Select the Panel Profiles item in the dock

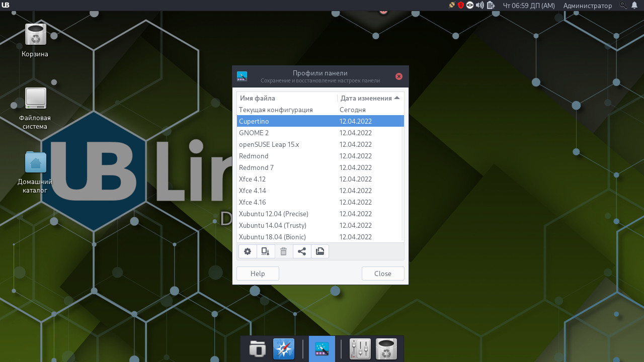click(x=322, y=349)
